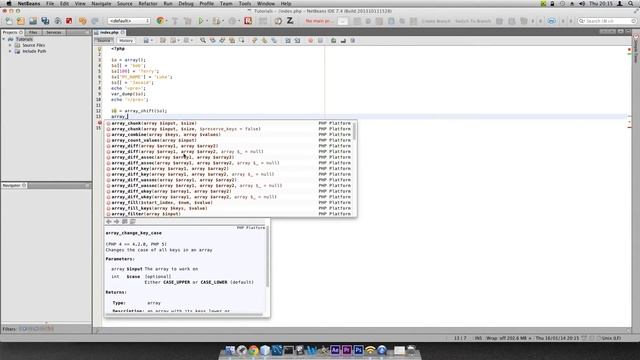This screenshot has width=640, height=360.
Task: Select the index.php editor tab
Action: [x=109, y=32]
